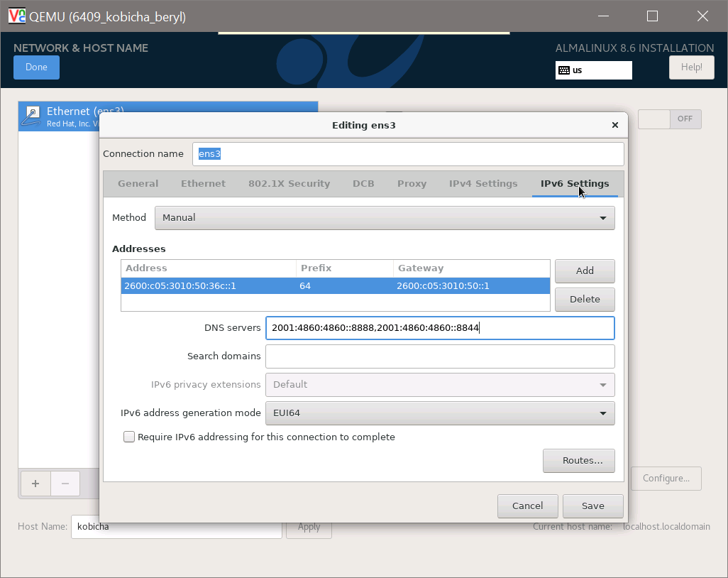728x578 pixels.
Task: Cancel editing the ens3 connection
Action: tap(527, 506)
